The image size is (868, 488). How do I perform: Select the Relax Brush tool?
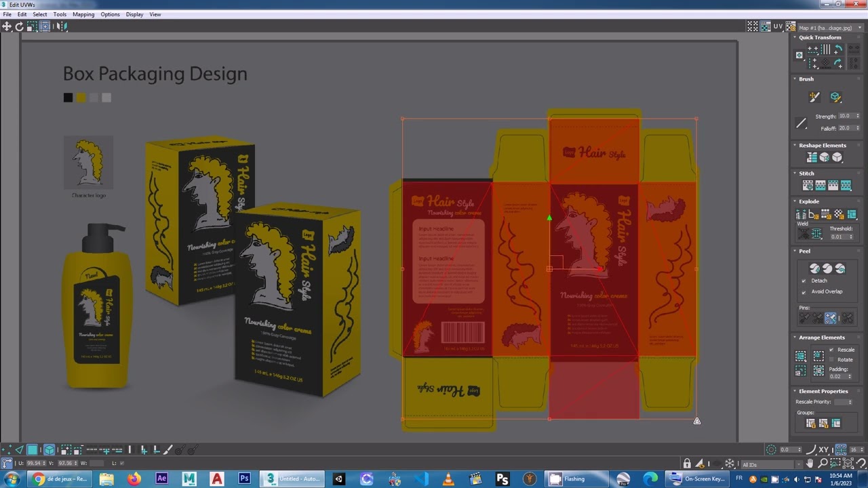click(835, 98)
